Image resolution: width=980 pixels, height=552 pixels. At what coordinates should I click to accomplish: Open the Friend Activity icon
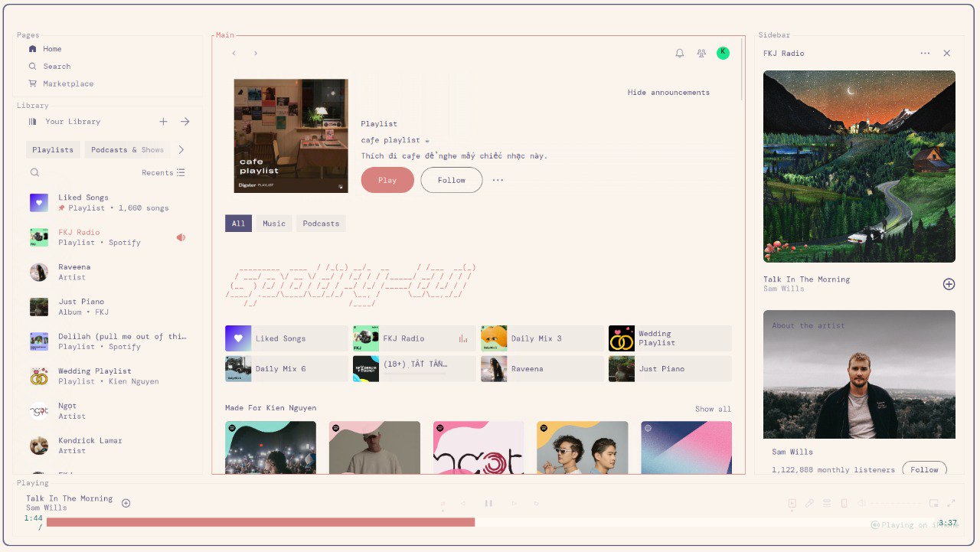click(701, 54)
